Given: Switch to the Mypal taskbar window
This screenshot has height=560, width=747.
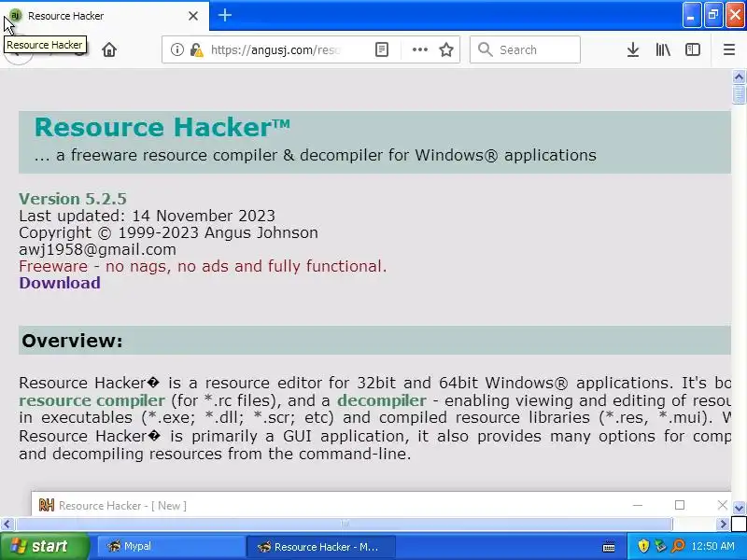Looking at the screenshot, I should [x=172, y=547].
